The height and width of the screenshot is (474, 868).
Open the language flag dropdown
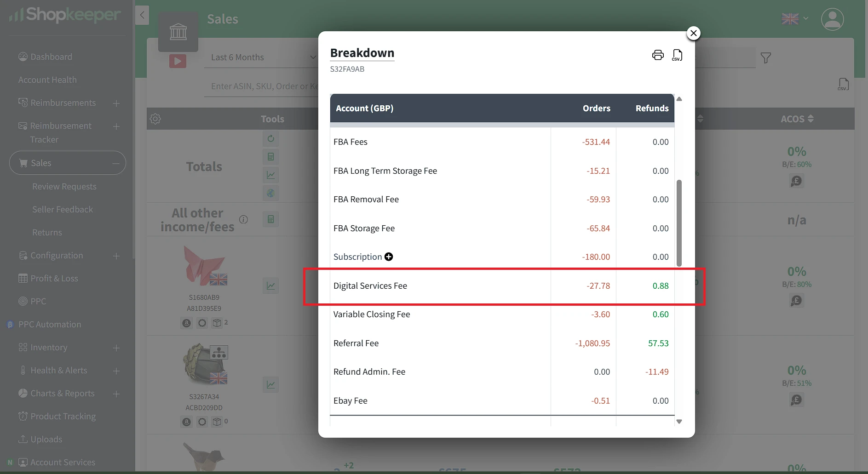tap(795, 19)
